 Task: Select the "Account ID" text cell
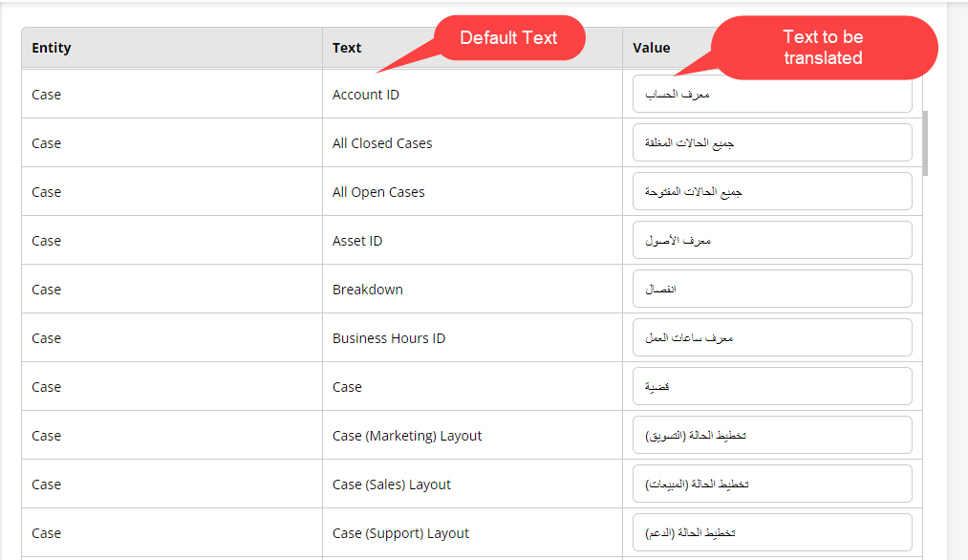[x=366, y=95]
